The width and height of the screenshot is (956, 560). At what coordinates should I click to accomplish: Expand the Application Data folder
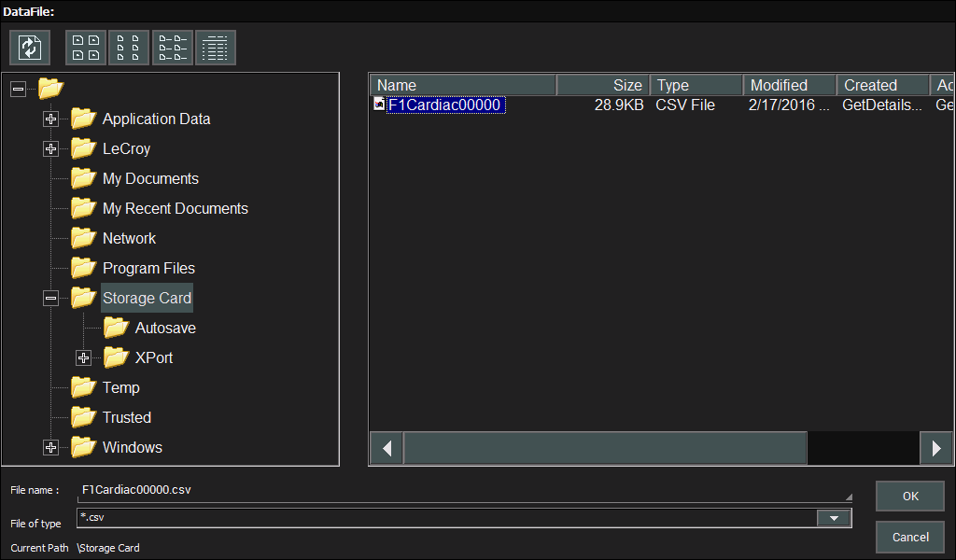coord(51,119)
